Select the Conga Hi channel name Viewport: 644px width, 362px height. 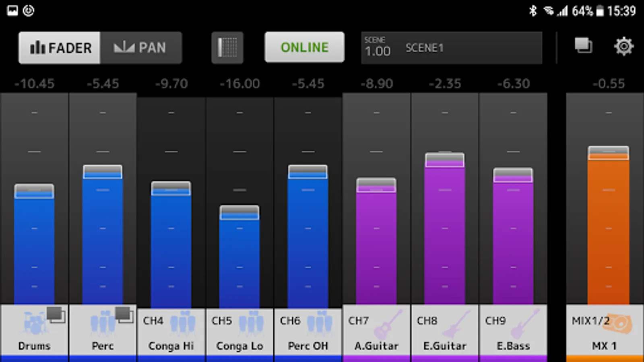pos(171,346)
